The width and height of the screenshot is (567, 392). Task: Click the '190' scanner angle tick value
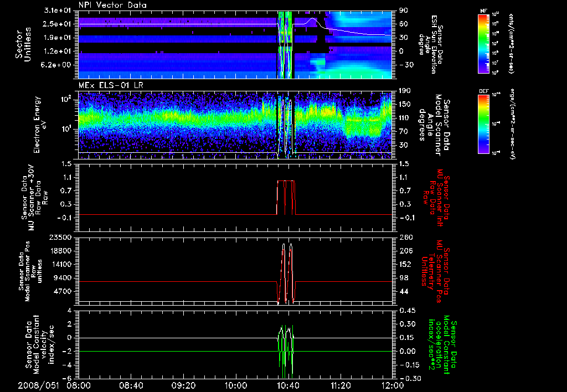405,91
